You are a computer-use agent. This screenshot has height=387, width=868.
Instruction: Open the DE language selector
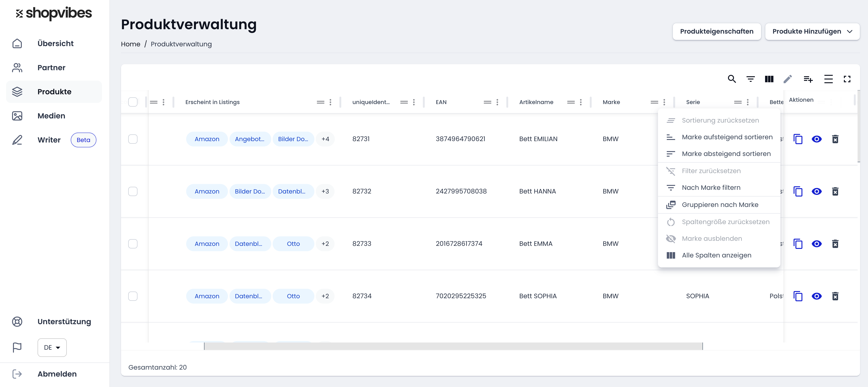pos(52,348)
